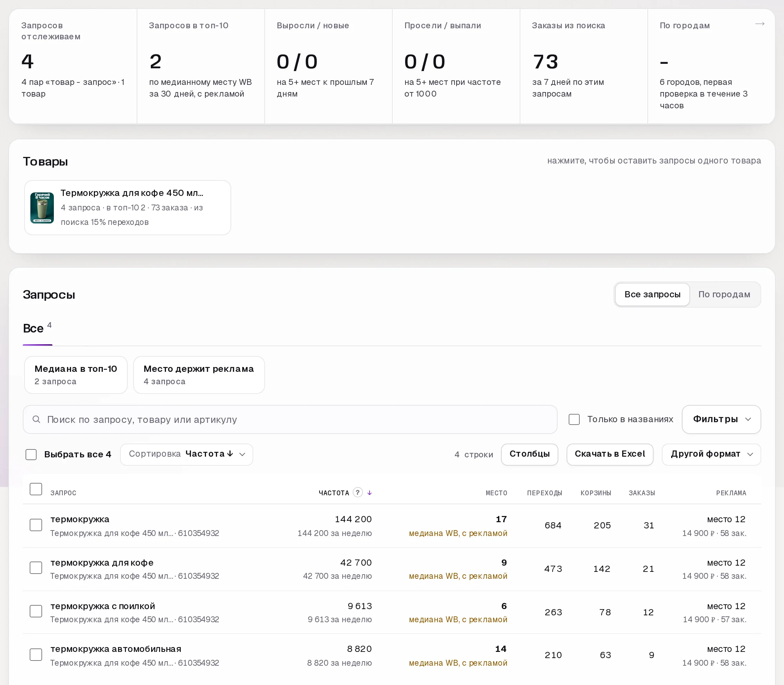Tick the table header select-all checkbox

(36, 489)
